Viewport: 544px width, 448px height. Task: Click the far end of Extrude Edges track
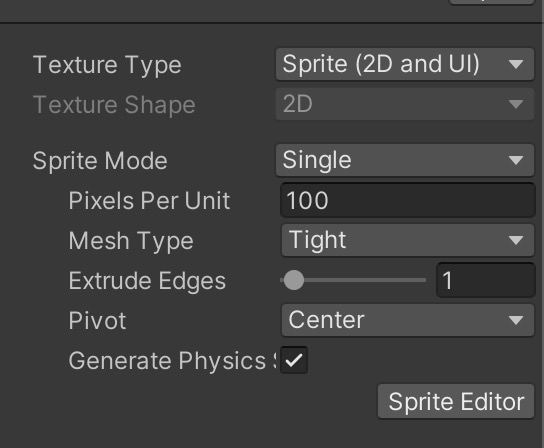point(423,280)
